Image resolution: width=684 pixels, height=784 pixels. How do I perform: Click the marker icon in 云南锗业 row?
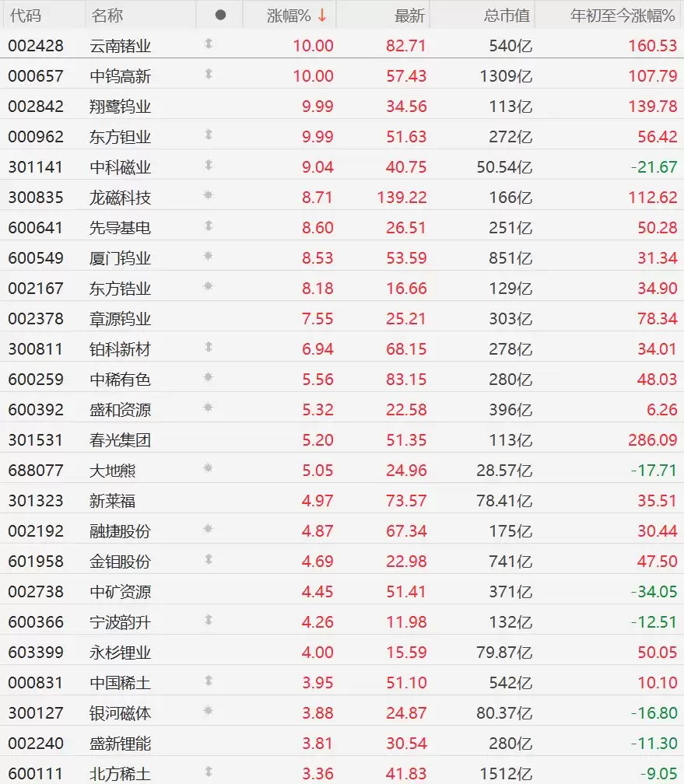(x=209, y=44)
